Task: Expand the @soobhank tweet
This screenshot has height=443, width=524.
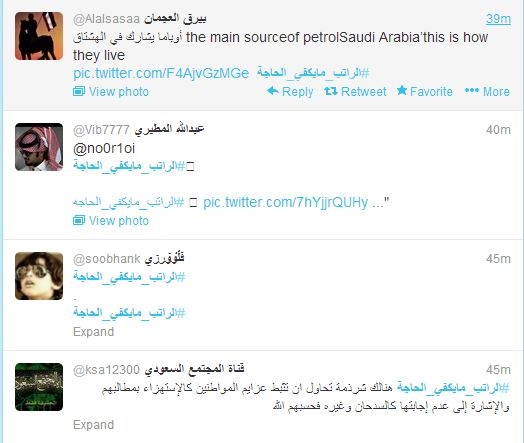Action: click(94, 332)
